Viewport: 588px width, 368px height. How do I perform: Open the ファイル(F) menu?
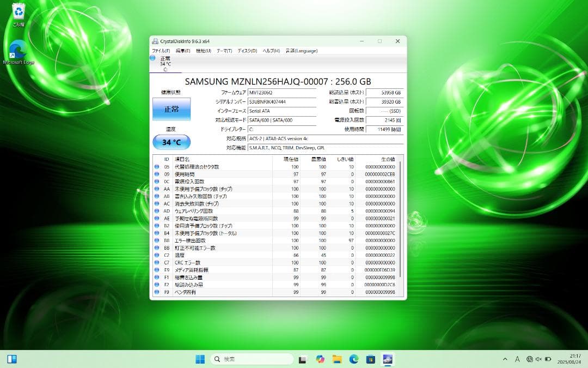tap(160, 50)
